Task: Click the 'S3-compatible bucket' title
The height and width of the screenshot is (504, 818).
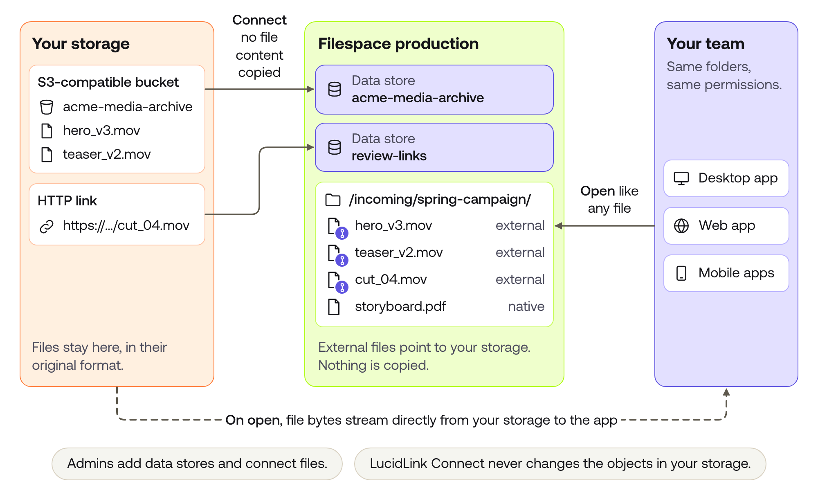Action: 108,82
